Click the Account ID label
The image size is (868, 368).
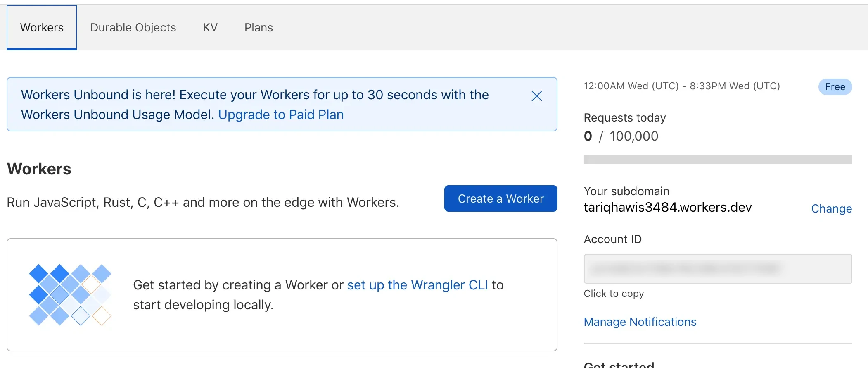[613, 239]
